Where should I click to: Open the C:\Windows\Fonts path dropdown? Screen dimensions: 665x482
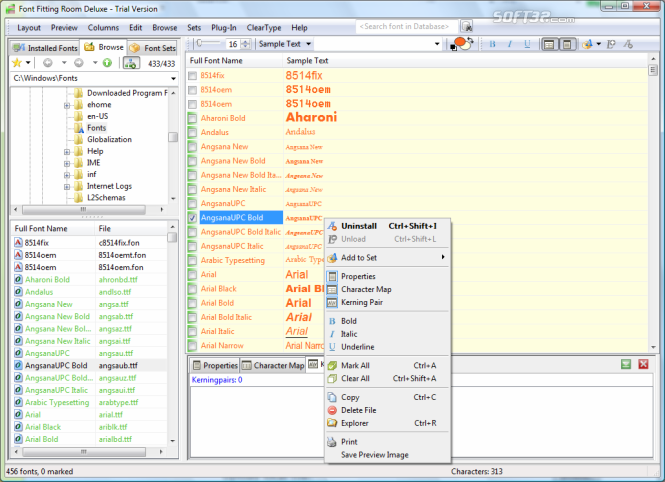[173, 78]
